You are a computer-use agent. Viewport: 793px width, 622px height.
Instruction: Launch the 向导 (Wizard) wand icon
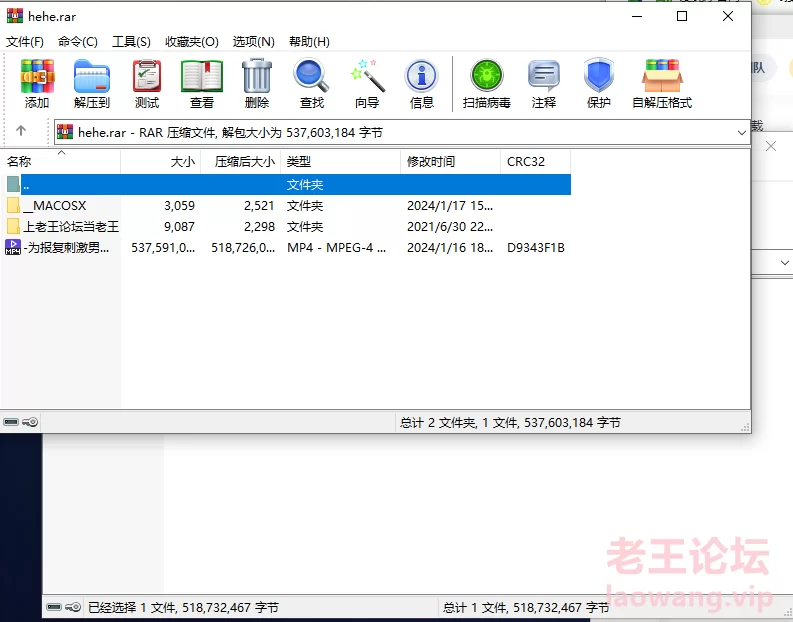[367, 84]
